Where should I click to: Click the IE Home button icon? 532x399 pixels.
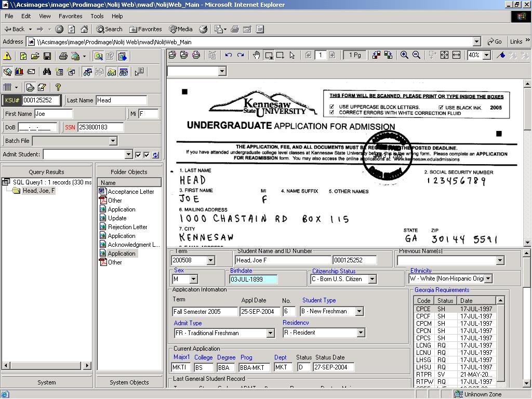coord(84,29)
